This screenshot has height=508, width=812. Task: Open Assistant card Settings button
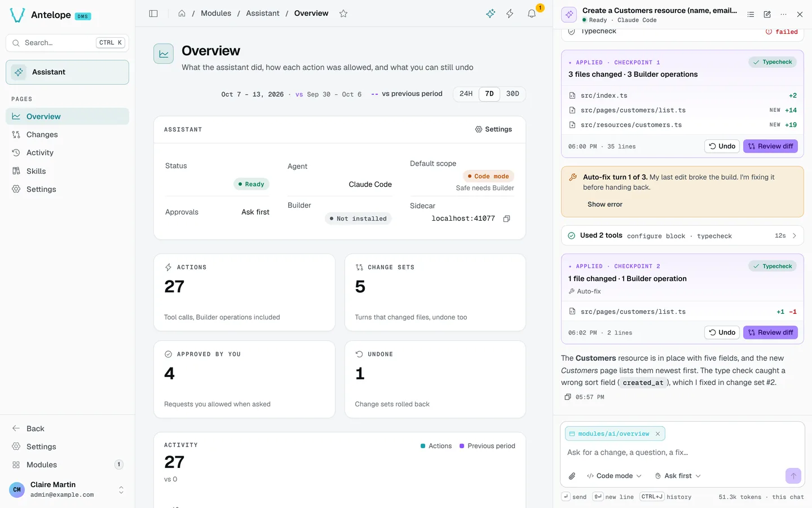pyautogui.click(x=493, y=129)
